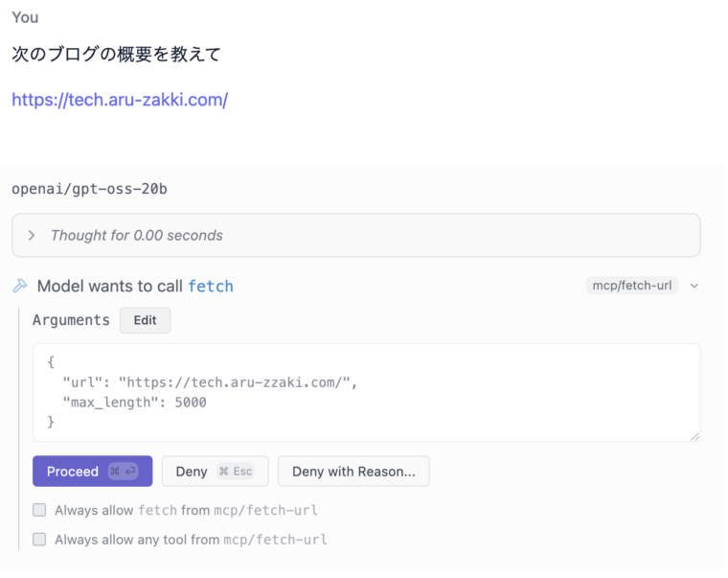Choose Deny with Reason...

[353, 472]
